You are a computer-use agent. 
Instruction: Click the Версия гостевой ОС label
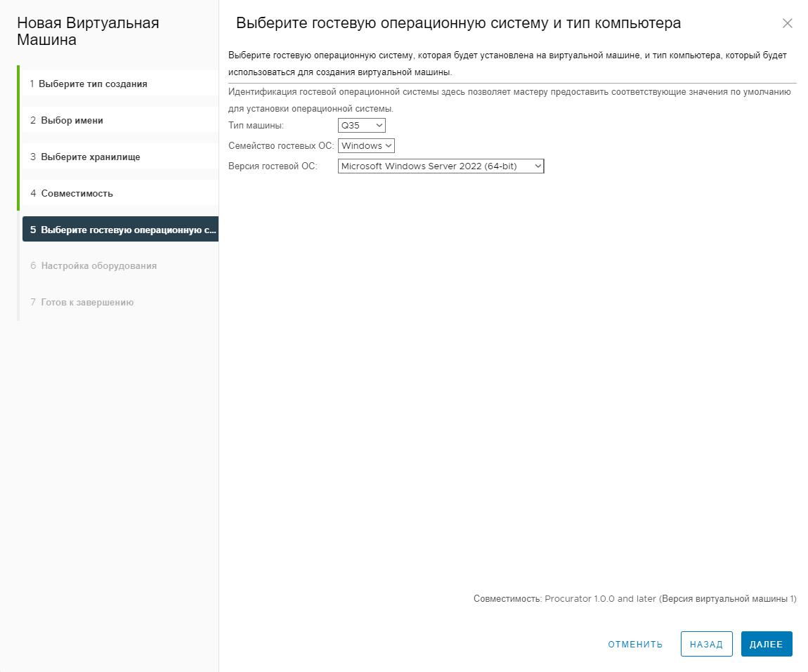(273, 166)
